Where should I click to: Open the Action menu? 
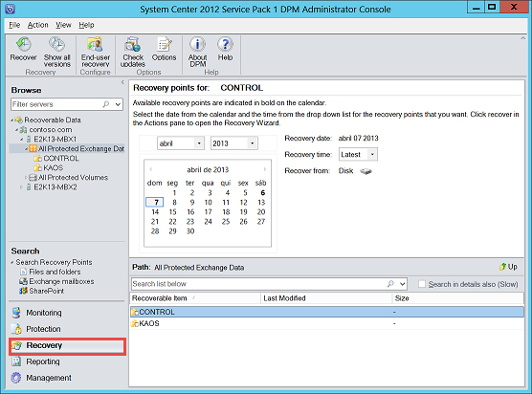point(38,25)
